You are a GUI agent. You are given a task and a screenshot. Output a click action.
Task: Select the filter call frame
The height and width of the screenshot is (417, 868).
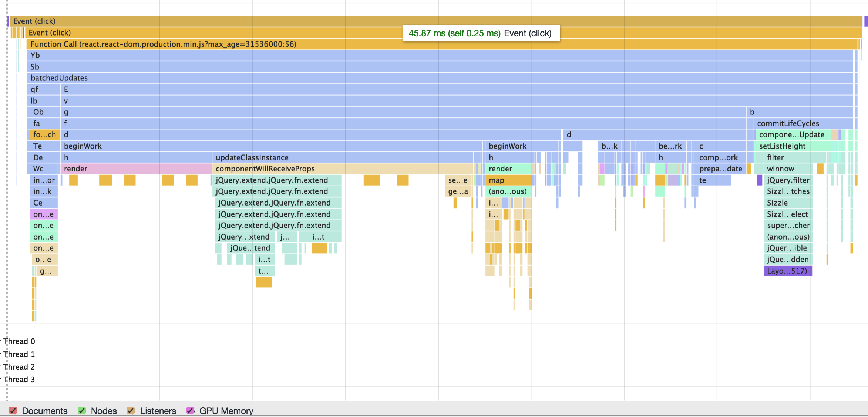point(788,157)
